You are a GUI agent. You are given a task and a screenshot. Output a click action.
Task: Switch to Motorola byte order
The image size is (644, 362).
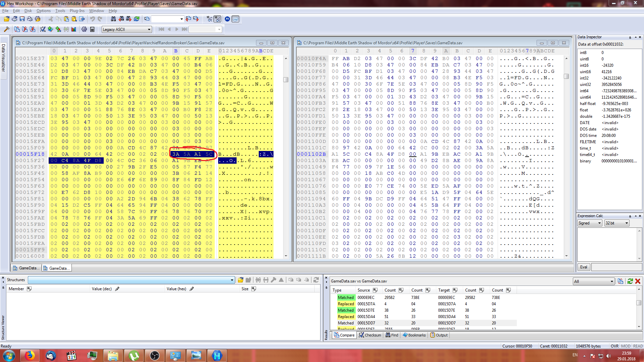228,19
